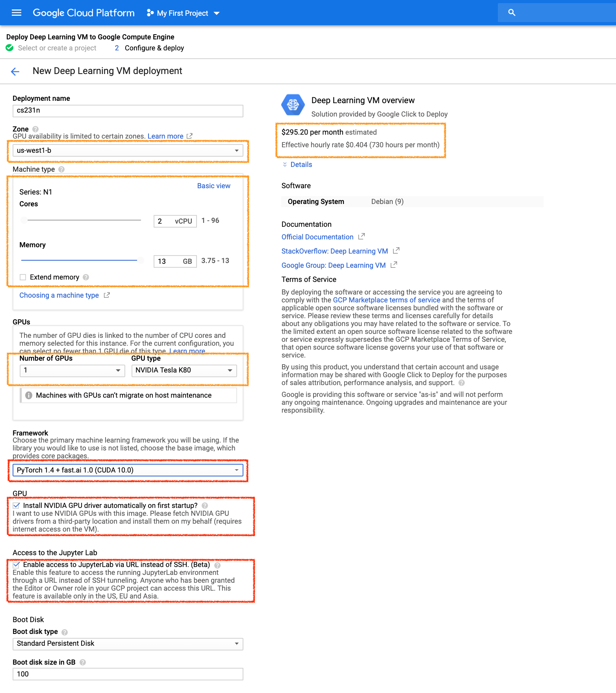Open the Official Documentation link

[317, 237]
